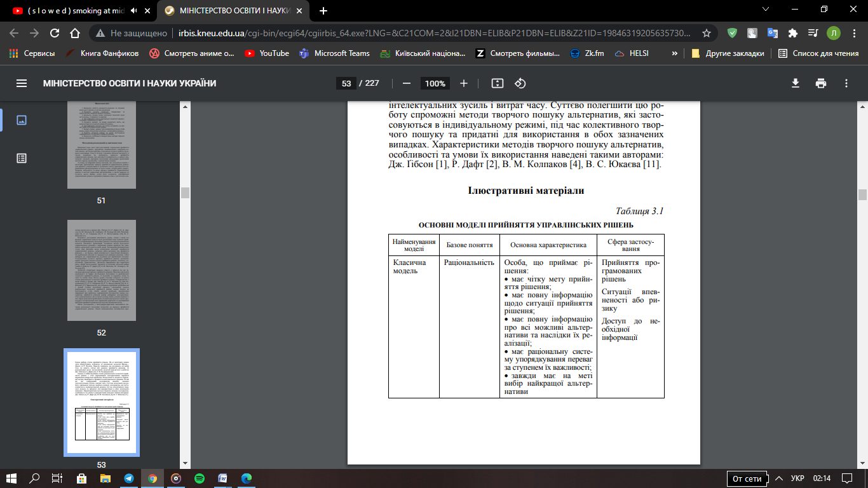Click the document vertical scrollbar thumb
The width and height of the screenshot is (868, 488).
(x=862, y=194)
